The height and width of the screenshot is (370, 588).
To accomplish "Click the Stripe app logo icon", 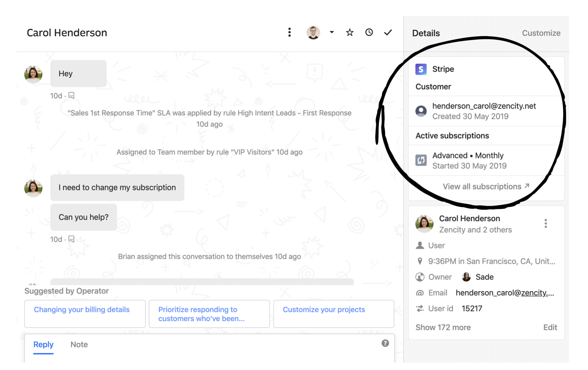I will pyautogui.click(x=421, y=69).
